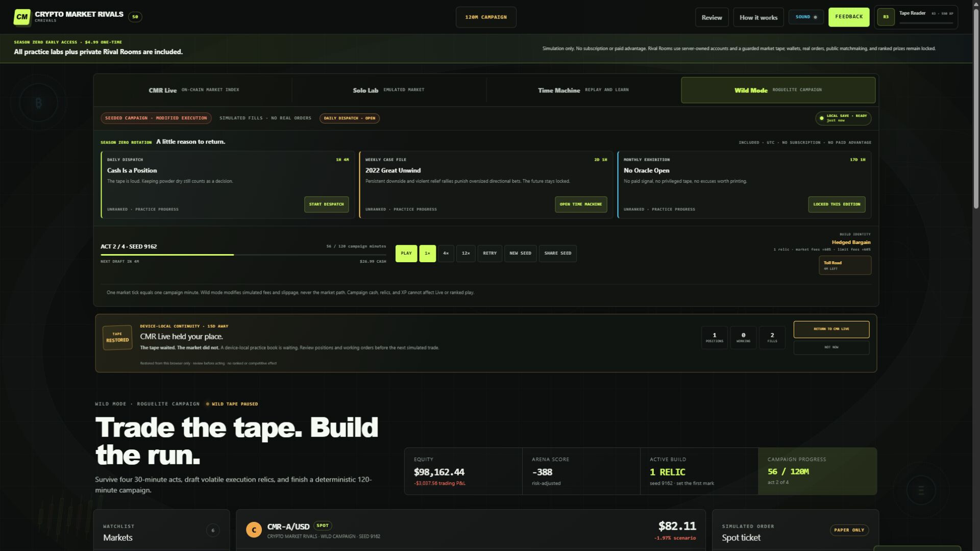The height and width of the screenshot is (551, 980).
Task: Click the PAPER ONLY badge
Action: 849,530
